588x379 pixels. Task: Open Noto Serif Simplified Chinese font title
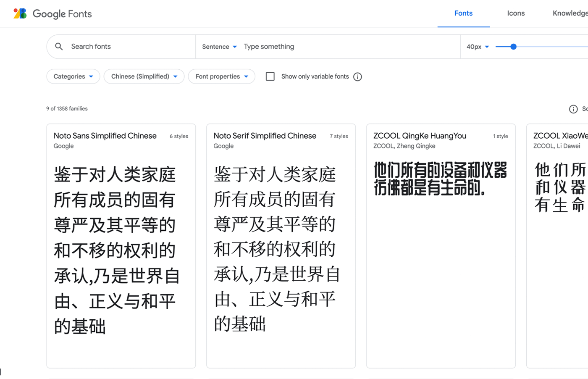[x=265, y=136]
